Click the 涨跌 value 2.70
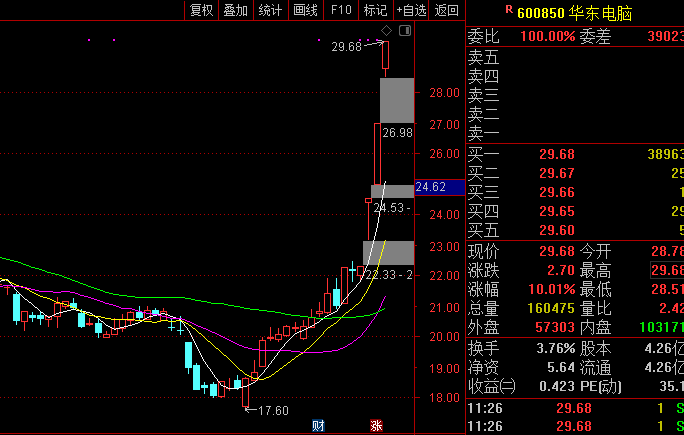Image resolution: width=684 pixels, height=435 pixels. click(561, 271)
